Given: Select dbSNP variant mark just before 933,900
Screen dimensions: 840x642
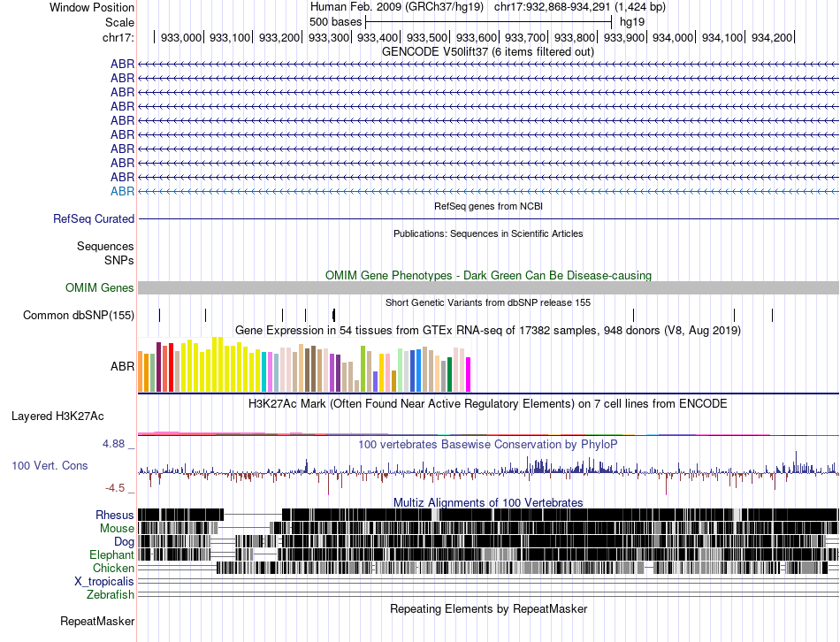Looking at the screenshot, I should tap(633, 315).
